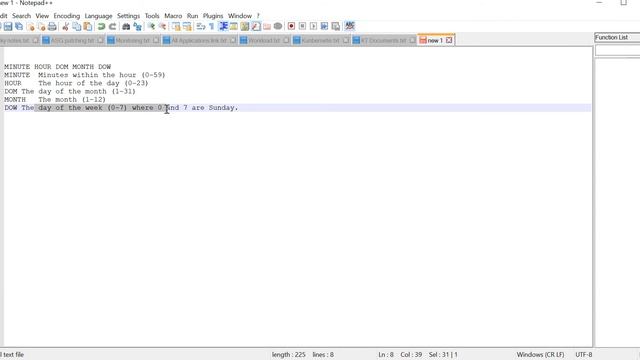Close the new 1 tab
This screenshot has width=640, height=360.
click(449, 40)
